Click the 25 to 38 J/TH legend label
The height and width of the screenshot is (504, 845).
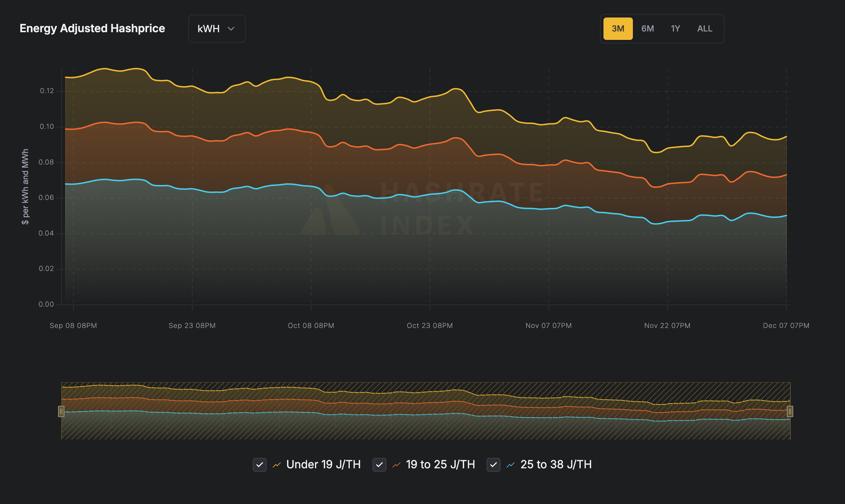click(556, 464)
